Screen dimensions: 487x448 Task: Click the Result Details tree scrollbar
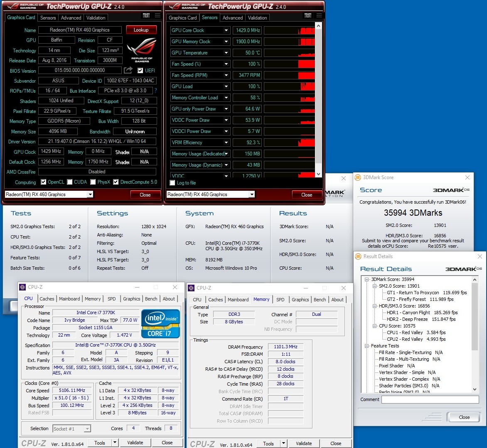pyautogui.click(x=475, y=334)
